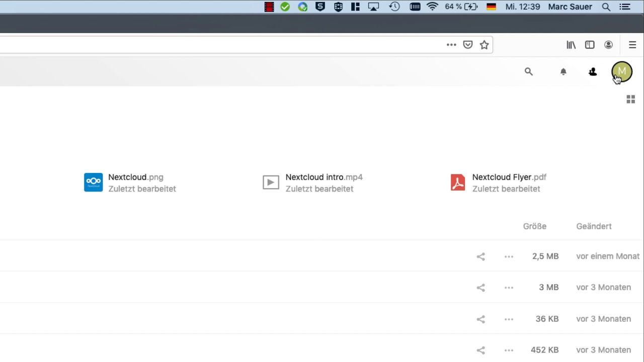Image resolution: width=644 pixels, height=362 pixels.
Task: Open the Wi-Fi menu bar icon
Action: click(x=432, y=7)
